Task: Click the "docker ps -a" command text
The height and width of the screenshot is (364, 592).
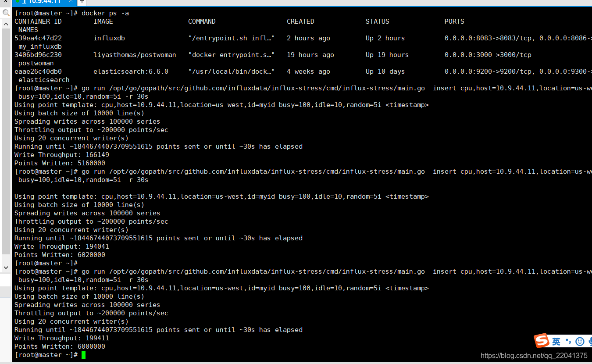Action: click(105, 13)
